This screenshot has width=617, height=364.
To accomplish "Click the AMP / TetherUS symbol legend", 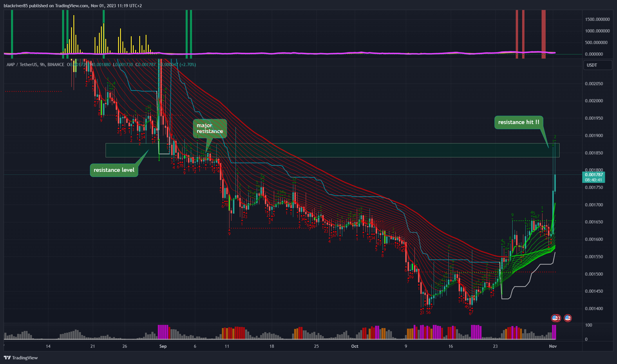I will point(35,65).
